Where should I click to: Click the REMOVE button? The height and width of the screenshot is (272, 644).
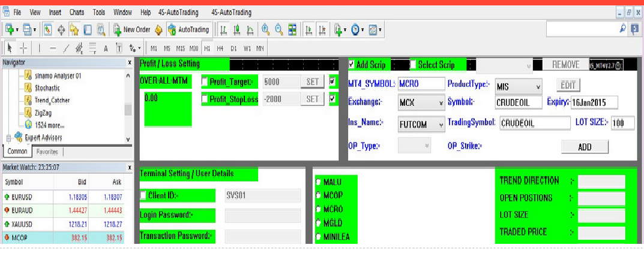pos(565,65)
